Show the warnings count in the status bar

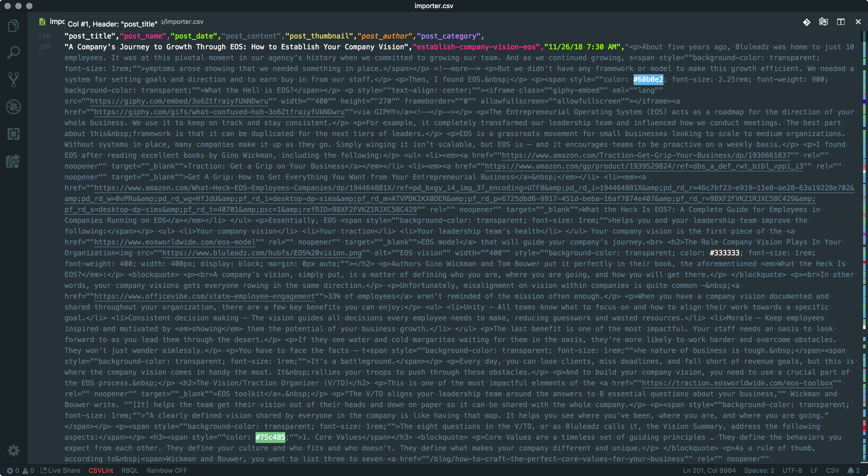click(28, 470)
